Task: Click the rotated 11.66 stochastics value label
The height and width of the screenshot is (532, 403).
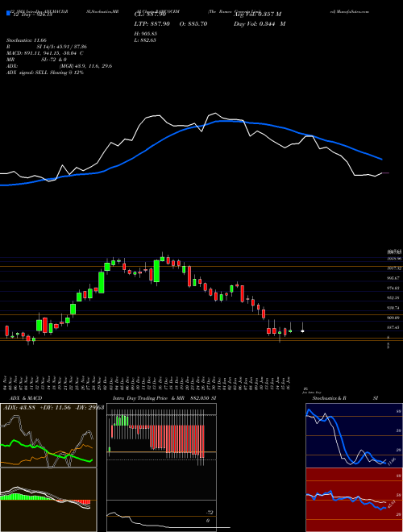Action: (x=391, y=461)
